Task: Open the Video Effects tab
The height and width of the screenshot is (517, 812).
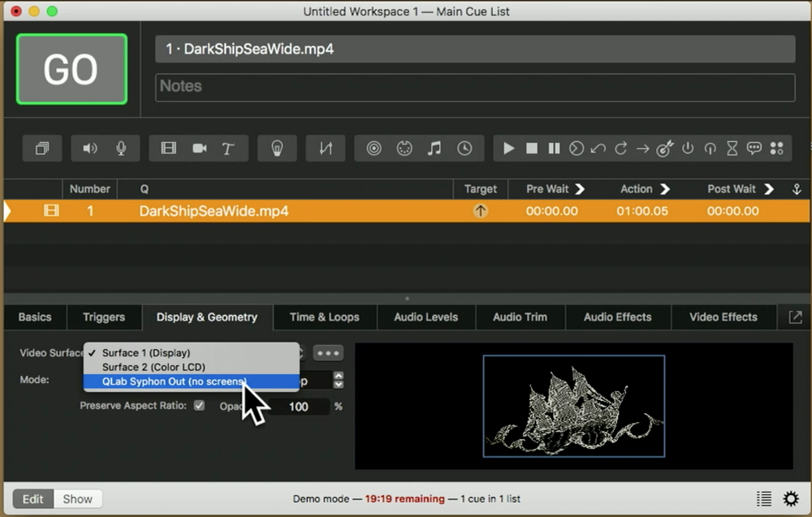Action: (x=723, y=317)
